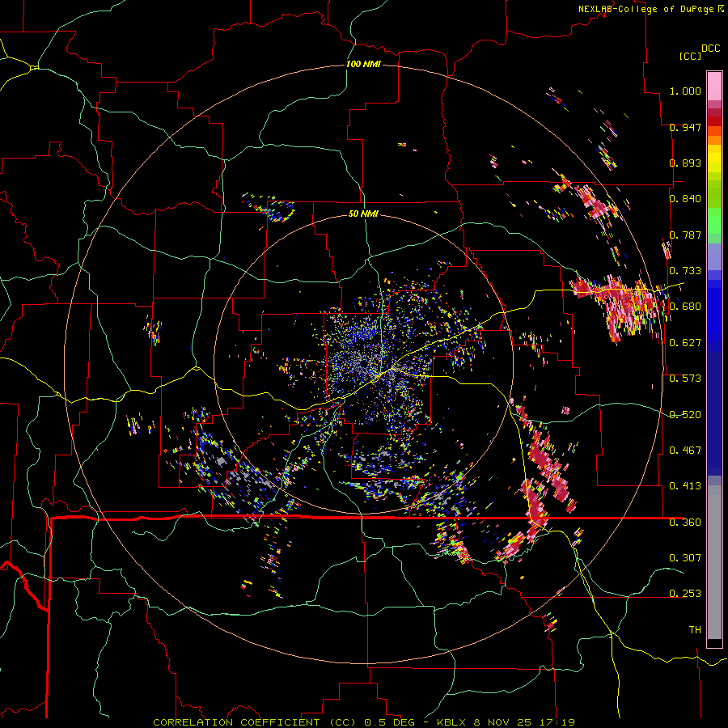Click the gray bottom section of color bar
Screen dimensions: 728x728
click(x=714, y=562)
